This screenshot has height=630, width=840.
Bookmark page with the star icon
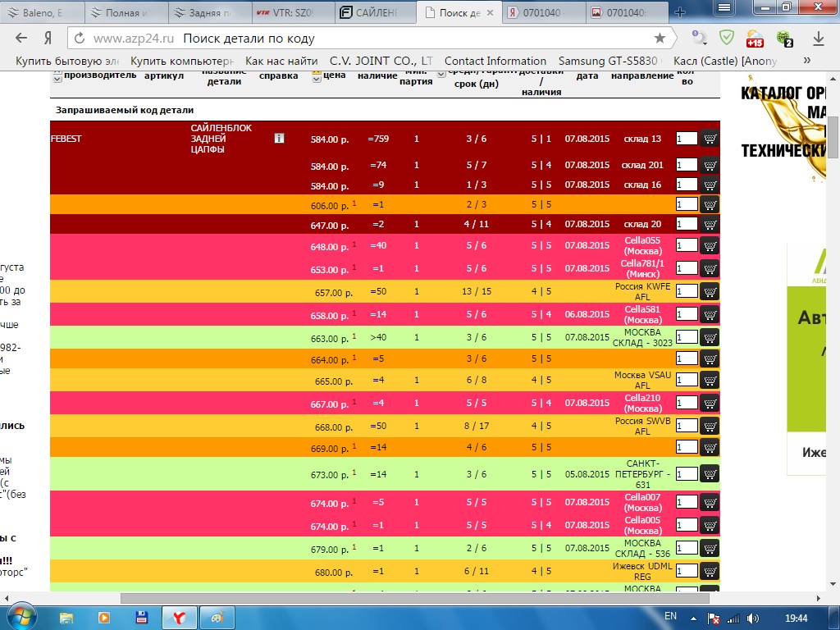click(x=660, y=39)
